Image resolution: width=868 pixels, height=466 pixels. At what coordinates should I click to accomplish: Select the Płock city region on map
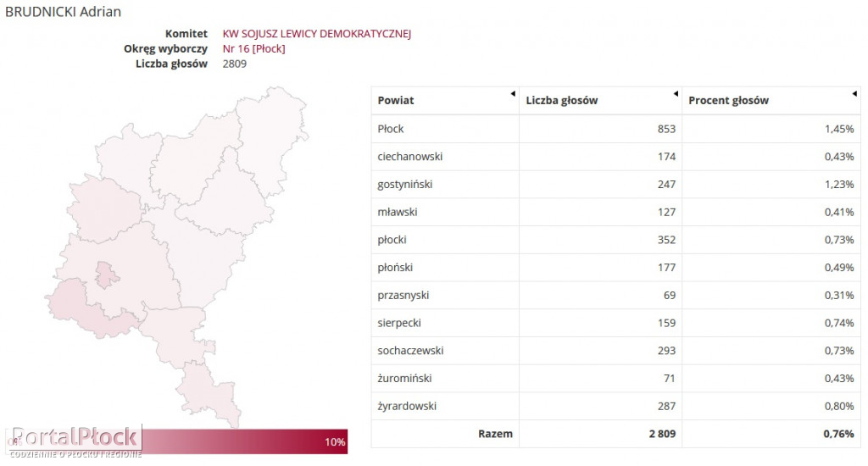point(106,275)
